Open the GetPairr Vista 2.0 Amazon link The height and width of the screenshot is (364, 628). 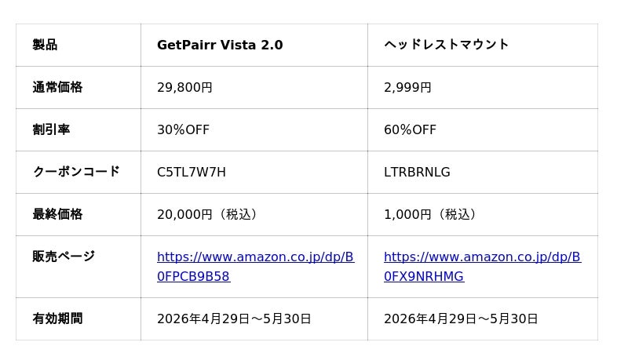(255, 257)
